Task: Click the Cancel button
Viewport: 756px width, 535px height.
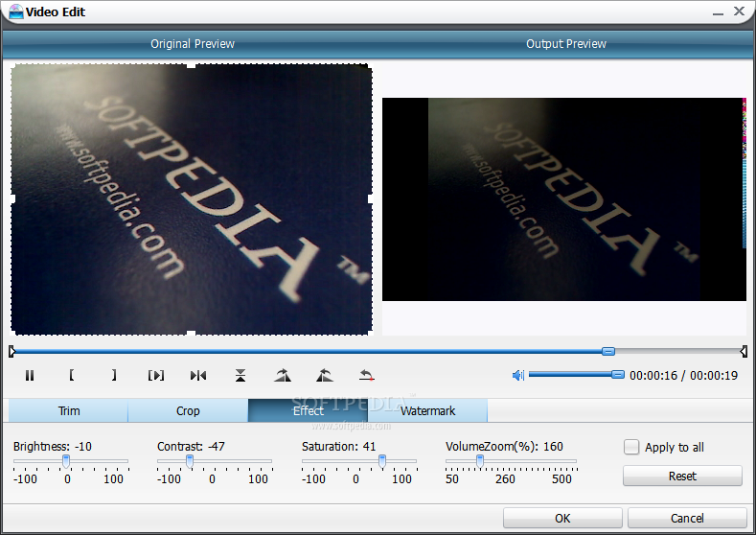Action: (x=687, y=518)
